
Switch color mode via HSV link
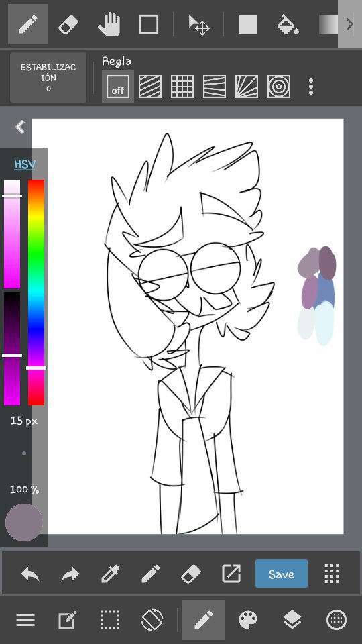tap(25, 165)
